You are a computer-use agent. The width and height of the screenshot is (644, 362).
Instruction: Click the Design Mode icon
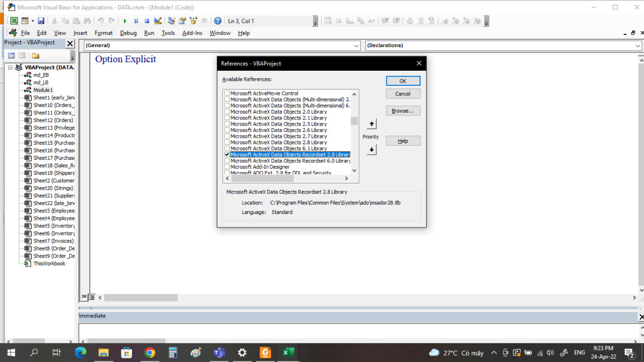[x=158, y=20]
